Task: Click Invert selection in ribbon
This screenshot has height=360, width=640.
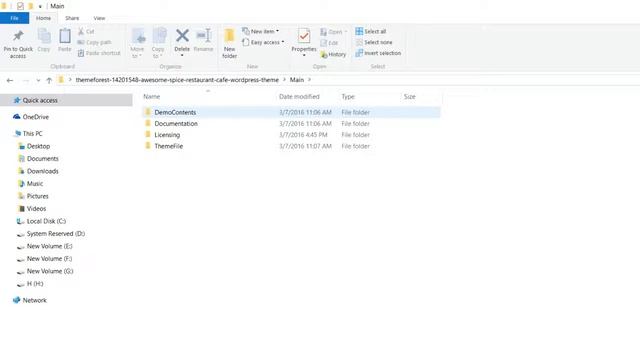Action: tap(378, 53)
